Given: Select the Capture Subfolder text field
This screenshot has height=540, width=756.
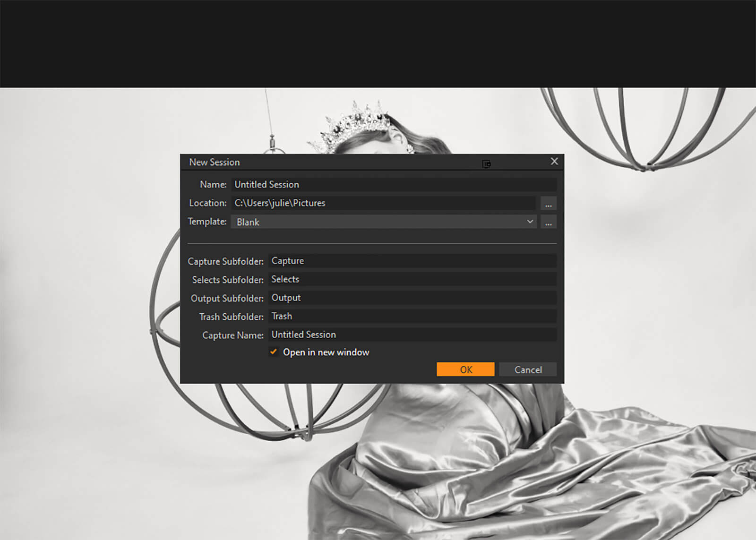Looking at the screenshot, I should coord(412,261).
